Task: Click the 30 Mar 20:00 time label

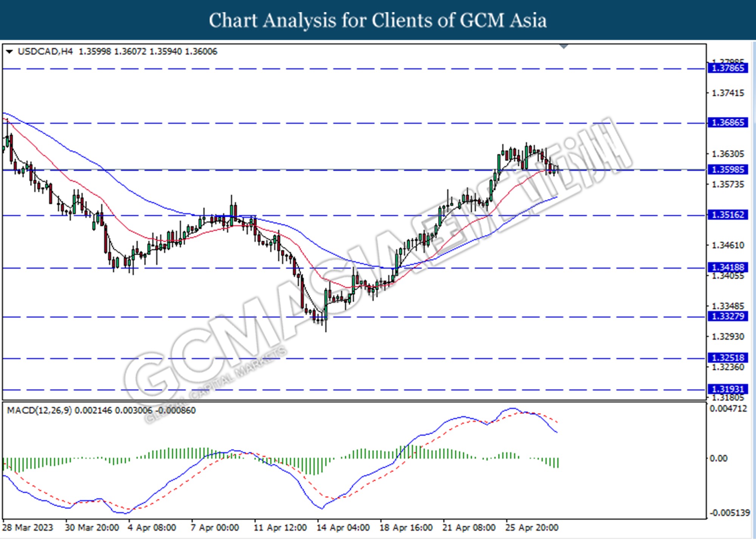Action: (x=92, y=528)
